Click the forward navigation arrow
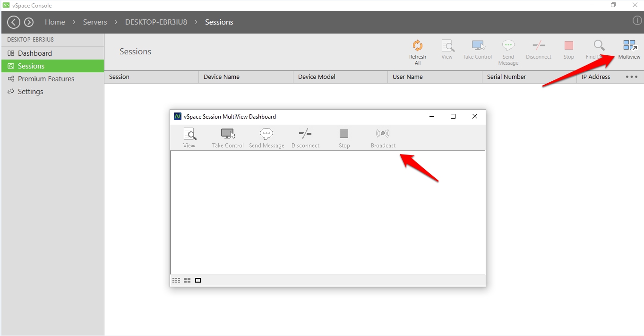The image size is (644, 336). click(x=29, y=22)
